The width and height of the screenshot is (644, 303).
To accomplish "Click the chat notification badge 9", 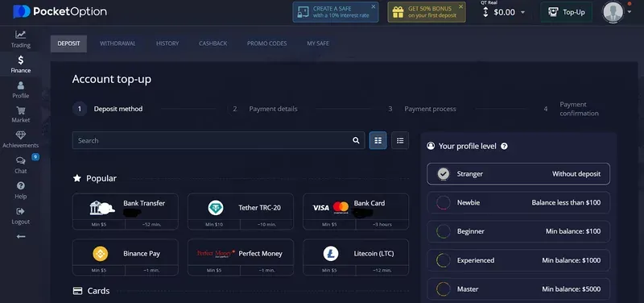I will point(35,156).
